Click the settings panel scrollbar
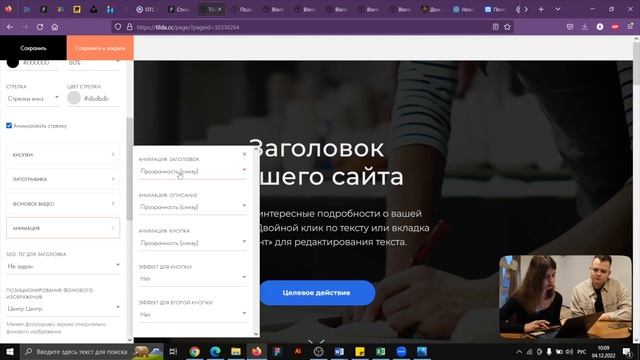Screen dimensions: 640x360 pos(129,169)
